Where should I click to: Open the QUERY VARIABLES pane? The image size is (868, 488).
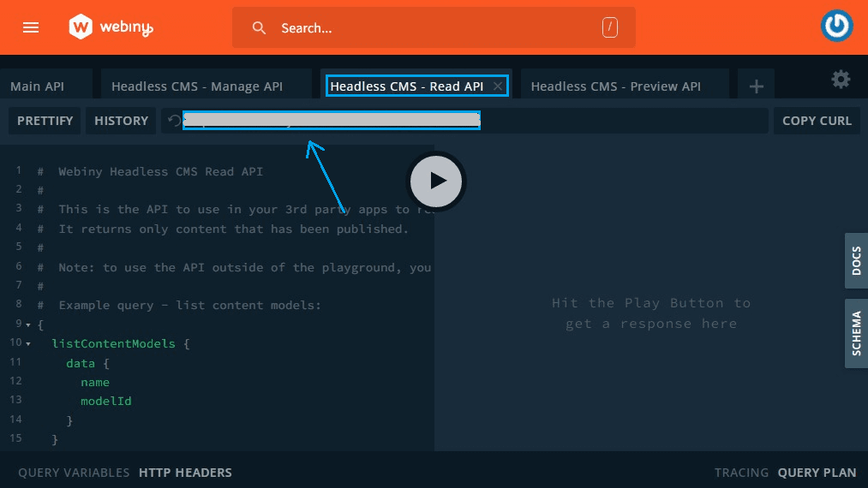click(74, 473)
